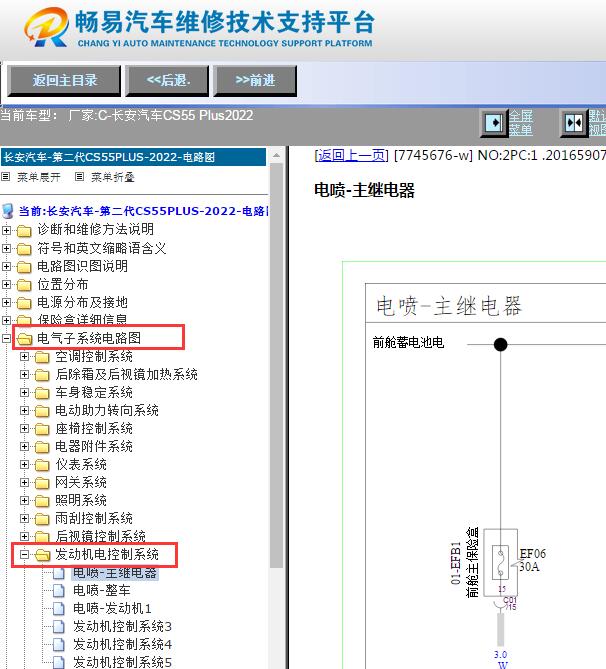Click the tree panel vertical scrollbar thumb
This screenshot has height=669, width=606.
pyautogui.click(x=277, y=365)
